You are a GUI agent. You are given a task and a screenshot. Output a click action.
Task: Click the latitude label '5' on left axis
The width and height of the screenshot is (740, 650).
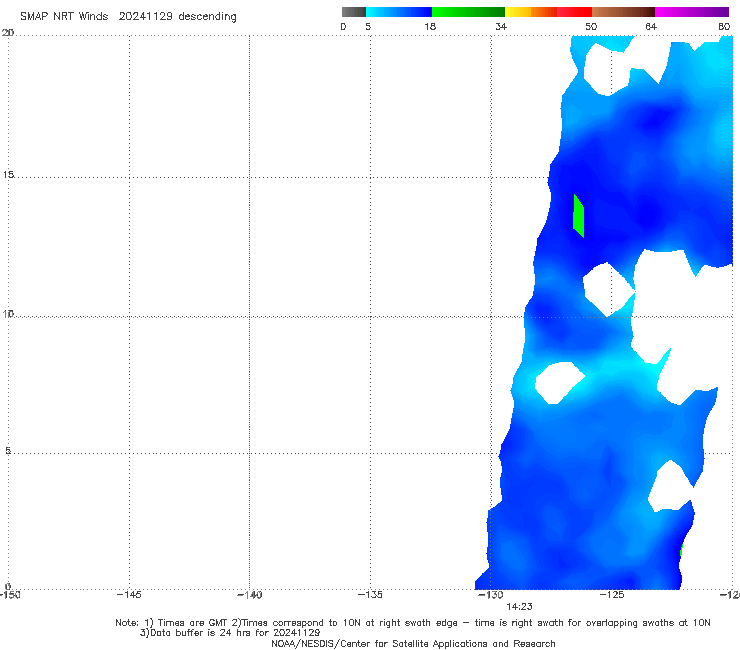pos(8,451)
